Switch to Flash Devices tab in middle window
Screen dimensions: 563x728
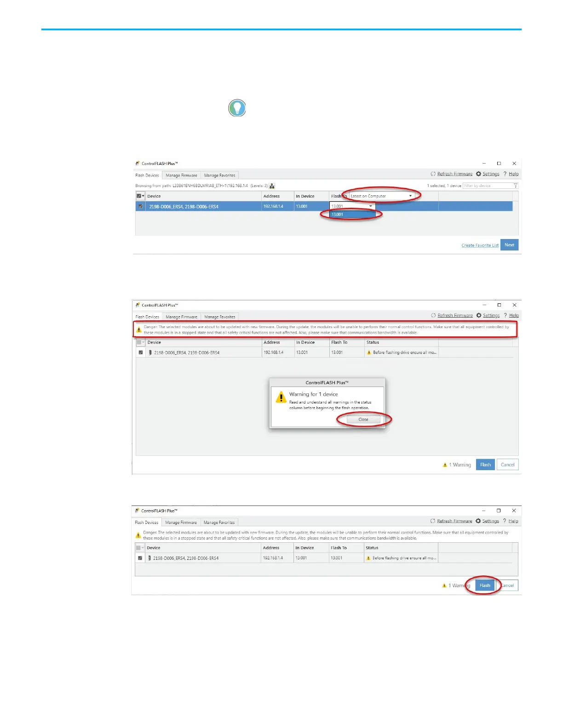[147, 317]
